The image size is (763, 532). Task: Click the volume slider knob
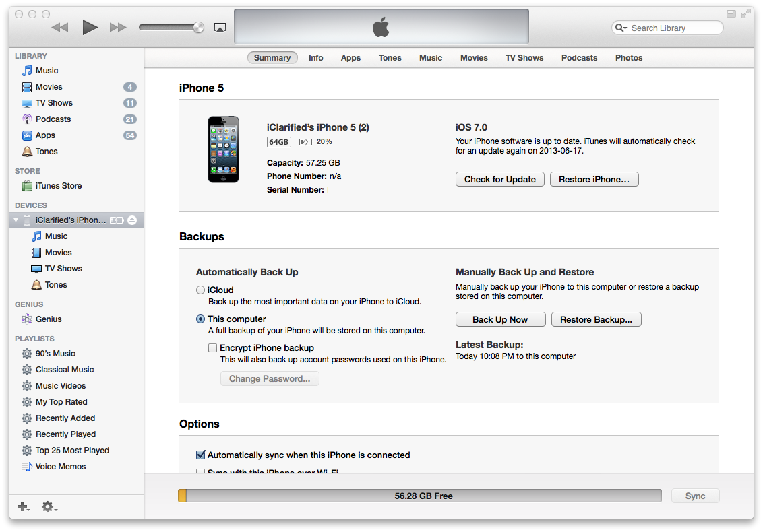(x=199, y=27)
